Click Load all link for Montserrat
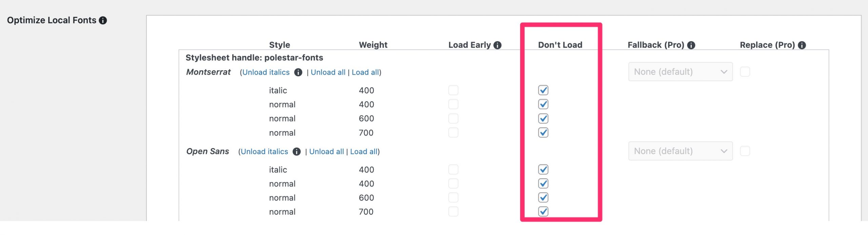This screenshot has width=868, height=235. pos(365,72)
